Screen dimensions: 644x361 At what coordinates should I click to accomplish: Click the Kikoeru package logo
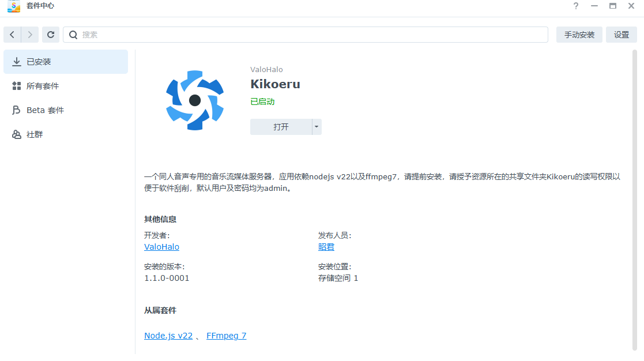195,100
